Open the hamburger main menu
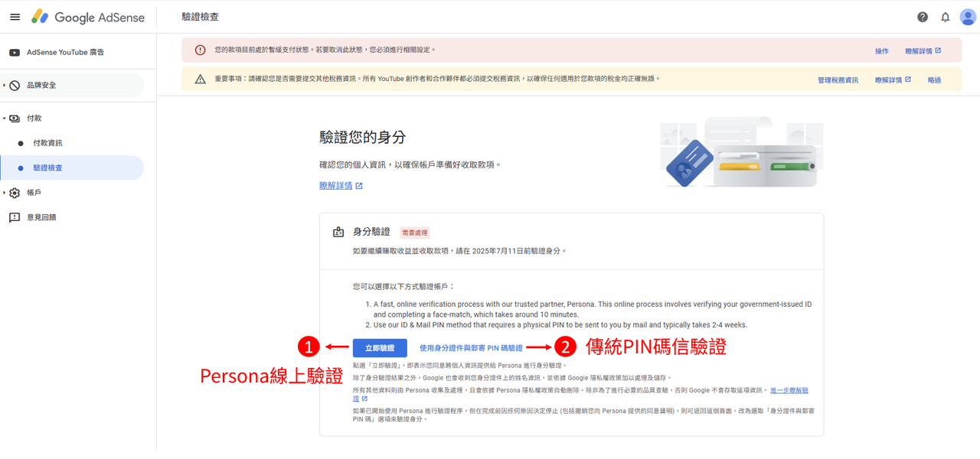980x459 pixels. click(15, 17)
